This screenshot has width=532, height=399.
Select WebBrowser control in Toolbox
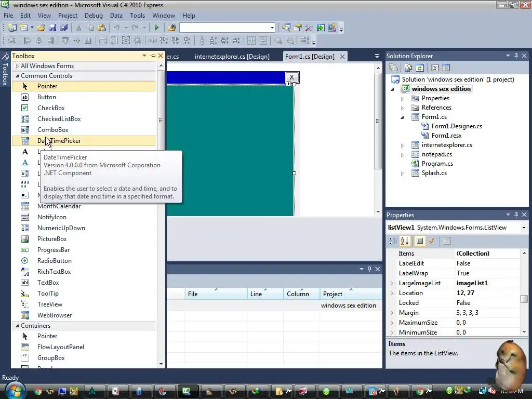click(x=84, y=315)
